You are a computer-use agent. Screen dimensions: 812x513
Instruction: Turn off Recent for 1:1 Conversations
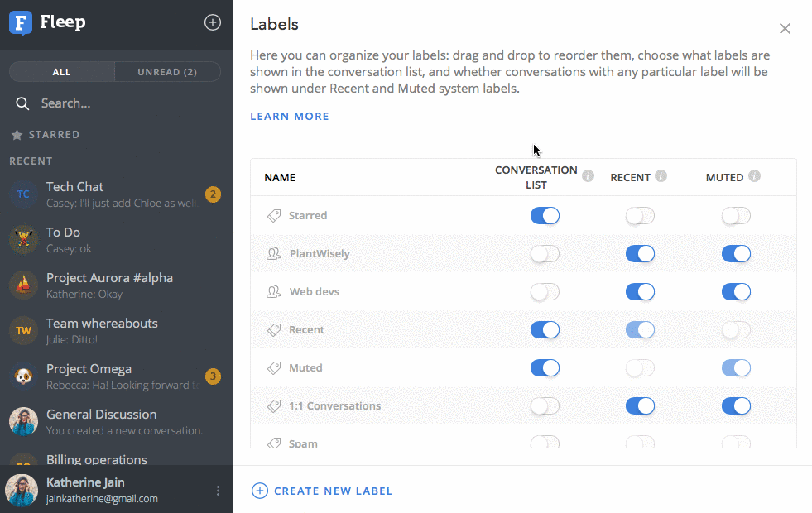[x=640, y=405]
